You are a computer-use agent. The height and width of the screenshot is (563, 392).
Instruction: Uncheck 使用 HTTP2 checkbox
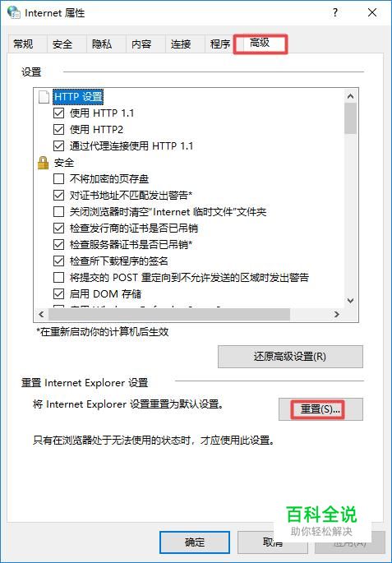(x=58, y=130)
